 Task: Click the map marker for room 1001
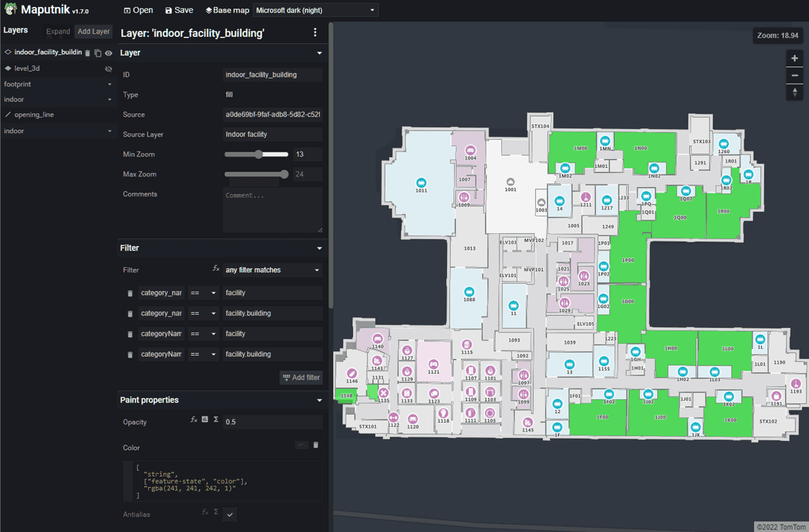tap(511, 183)
